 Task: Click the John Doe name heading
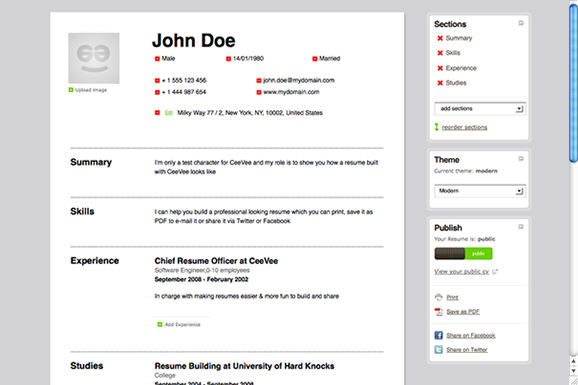(194, 41)
